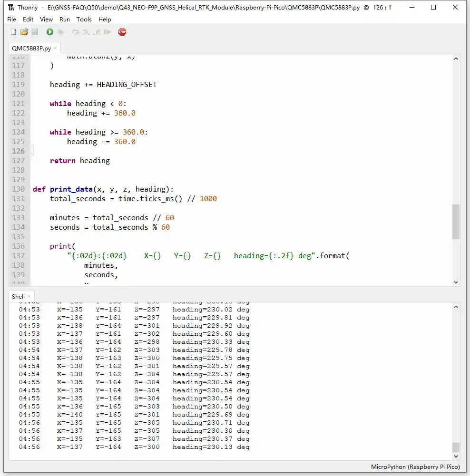Click Shell value 'Z=-307'
The image size is (470, 476).
pyautogui.click(x=147, y=438)
